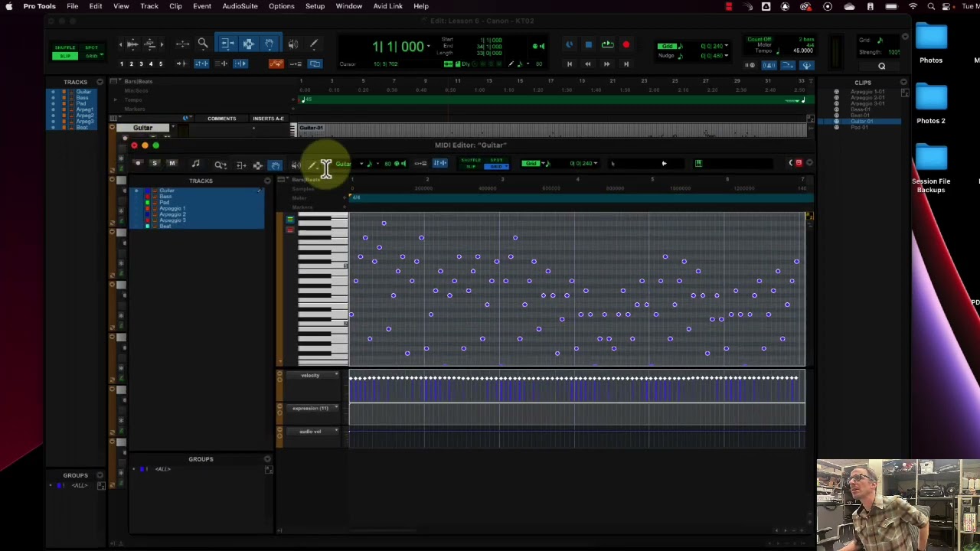This screenshot has width=980, height=551.
Task: Select the Scrubber speaker tool in main toolbar
Action: coord(293,44)
